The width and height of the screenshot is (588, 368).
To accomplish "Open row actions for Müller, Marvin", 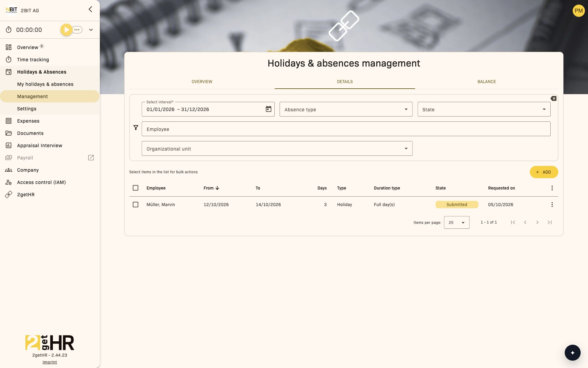I will pyautogui.click(x=552, y=205).
